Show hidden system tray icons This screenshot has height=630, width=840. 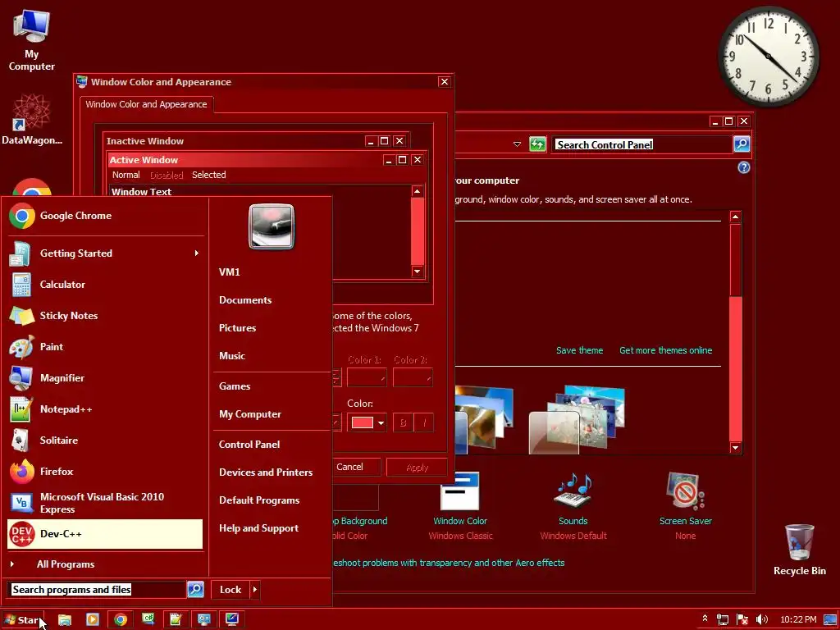(705, 619)
